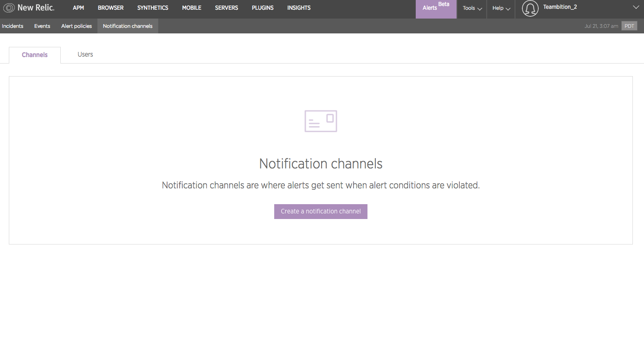Click the user avatar icon
Viewport: 644px width, 348px height.
point(530,8)
